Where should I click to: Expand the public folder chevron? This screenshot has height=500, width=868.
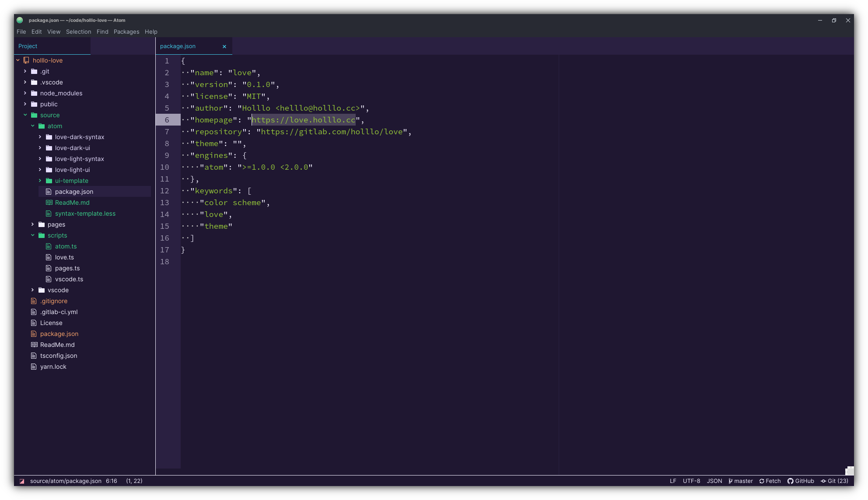click(25, 104)
